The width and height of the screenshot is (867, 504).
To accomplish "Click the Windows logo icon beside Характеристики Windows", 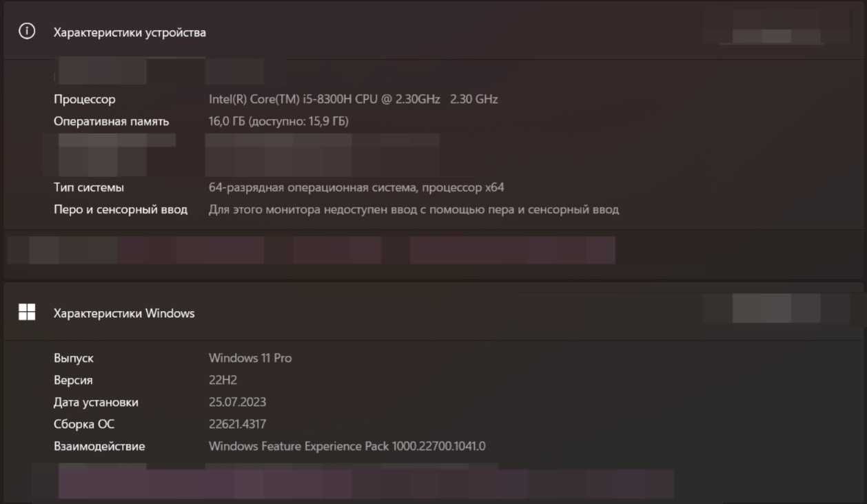I will click(27, 313).
